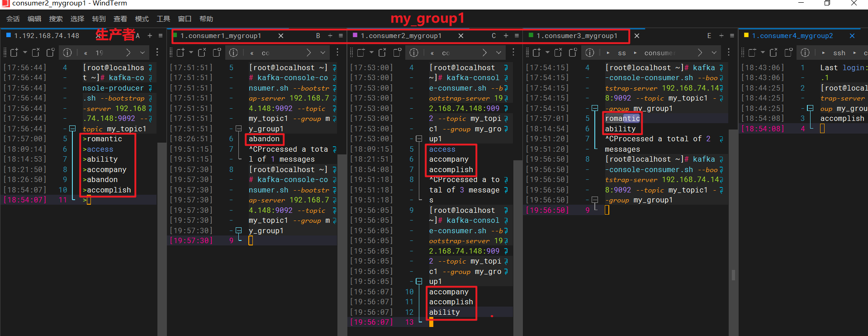868x336 pixels.
Task: Open the tab list menu of pane A
Action: (161, 35)
